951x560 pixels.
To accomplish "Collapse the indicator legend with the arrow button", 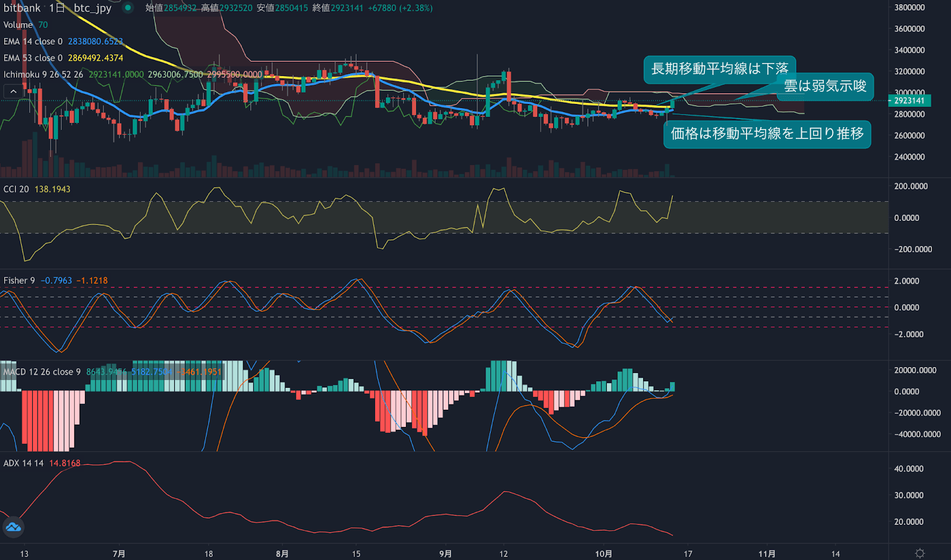I will [x=12, y=91].
